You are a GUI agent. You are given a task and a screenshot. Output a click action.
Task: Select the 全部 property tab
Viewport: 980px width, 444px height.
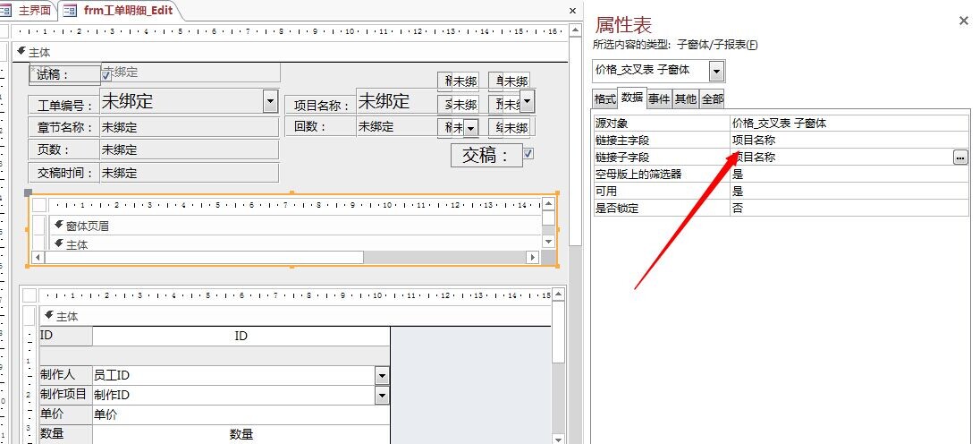pyautogui.click(x=712, y=99)
